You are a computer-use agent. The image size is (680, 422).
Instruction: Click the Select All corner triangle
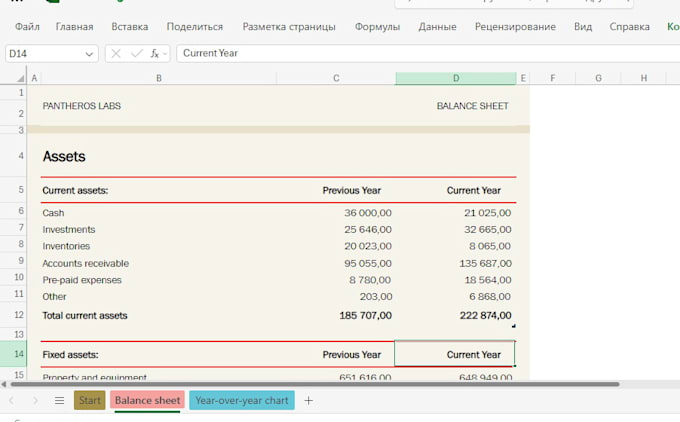click(x=20, y=78)
